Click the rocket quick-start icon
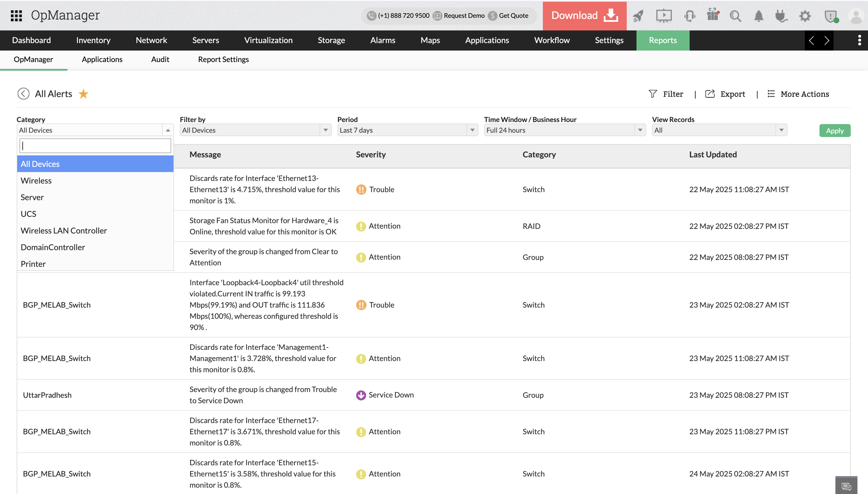Screen dimensions: 868x494 [x=638, y=16]
